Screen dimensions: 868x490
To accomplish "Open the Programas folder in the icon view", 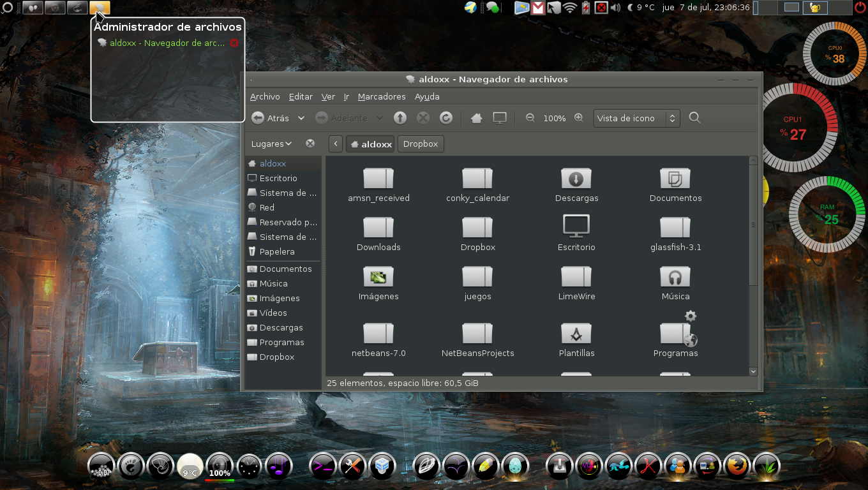I will [x=675, y=333].
